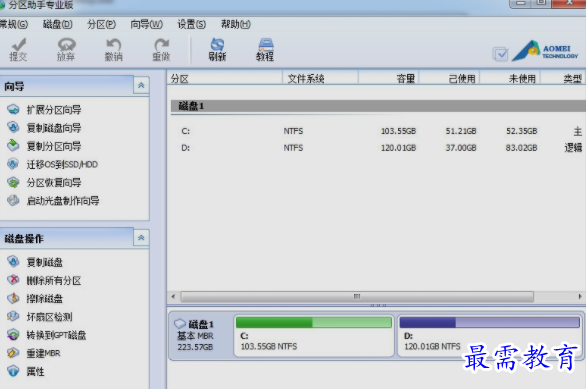Click the 52.35GB unused cell
Image resolution: width=586 pixels, height=389 pixels.
(521, 131)
